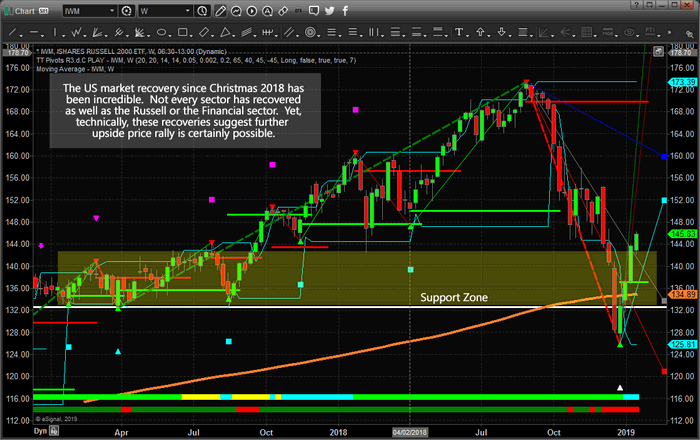Click the 125.81 cyan price marker
700x440 pixels.
click(x=682, y=345)
